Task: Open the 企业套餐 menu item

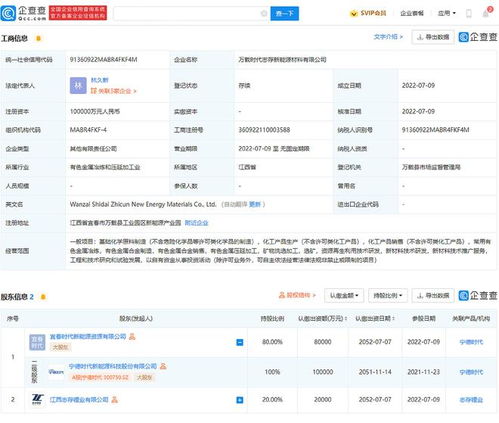Action: [412, 13]
